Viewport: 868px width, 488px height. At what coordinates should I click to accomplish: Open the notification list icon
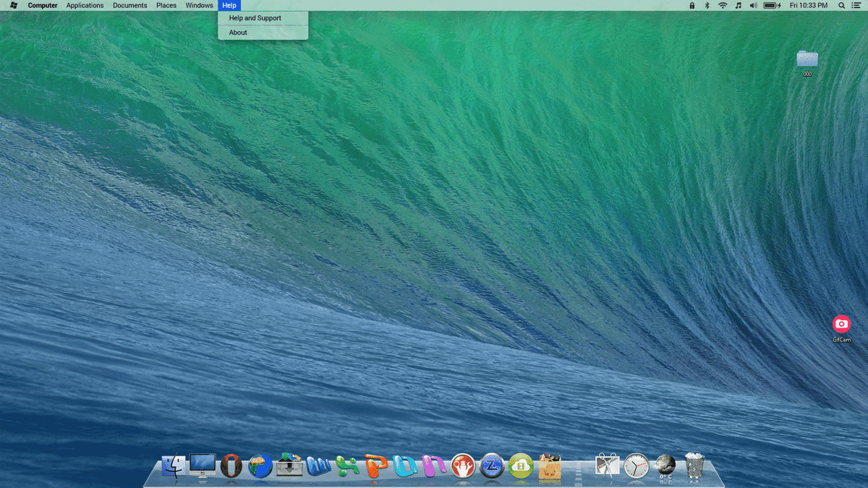click(x=856, y=5)
